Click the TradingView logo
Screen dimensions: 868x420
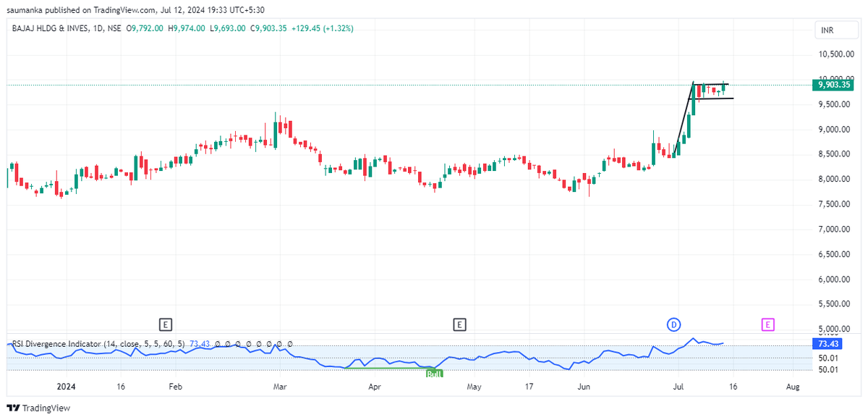point(39,408)
